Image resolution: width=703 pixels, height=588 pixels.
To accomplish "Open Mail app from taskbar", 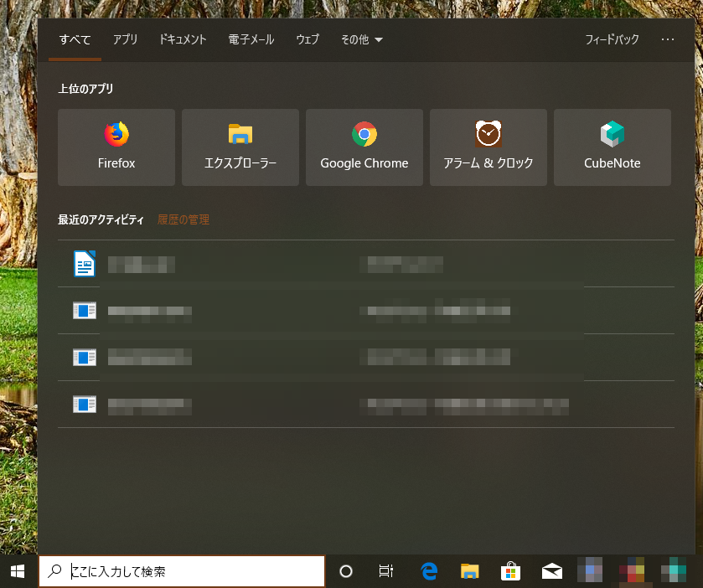I will (552, 571).
